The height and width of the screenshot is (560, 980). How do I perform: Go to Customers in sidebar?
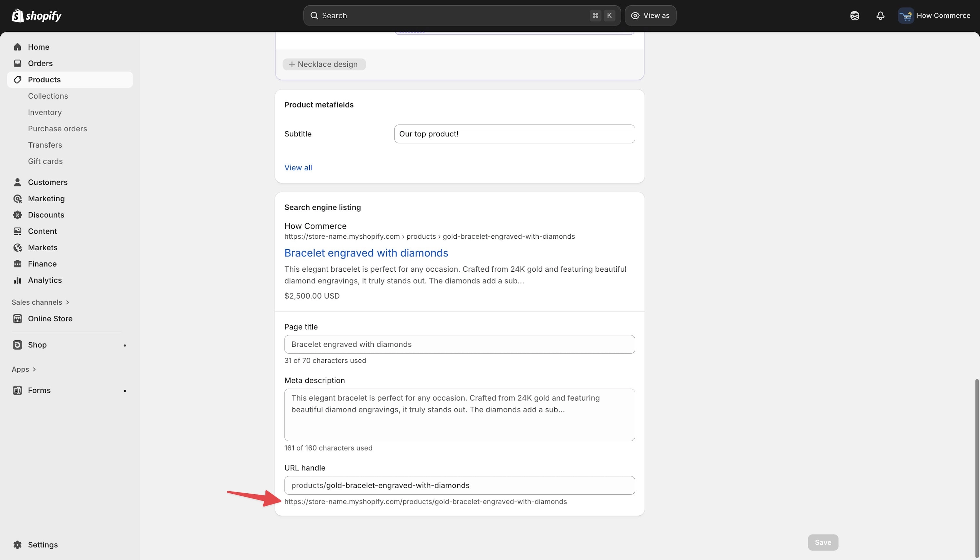pyautogui.click(x=70, y=182)
